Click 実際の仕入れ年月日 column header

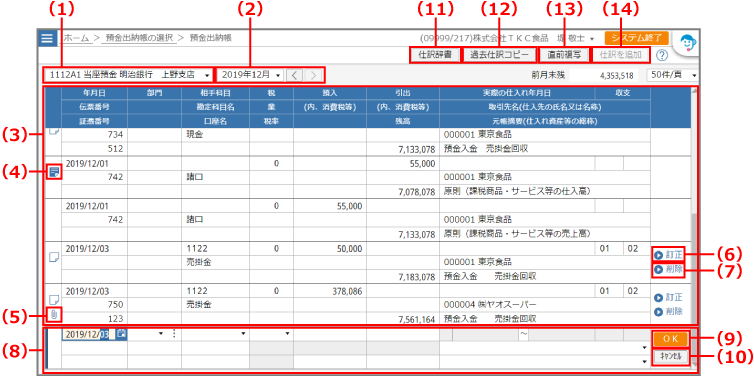[x=516, y=93]
